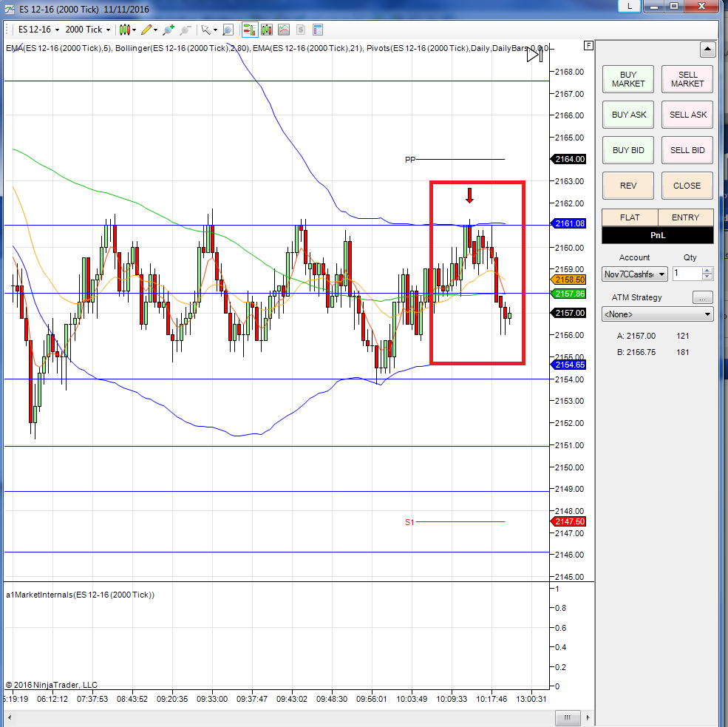The image size is (728, 727).
Task: Click the green 2157.86 price marker
Action: [x=568, y=294]
